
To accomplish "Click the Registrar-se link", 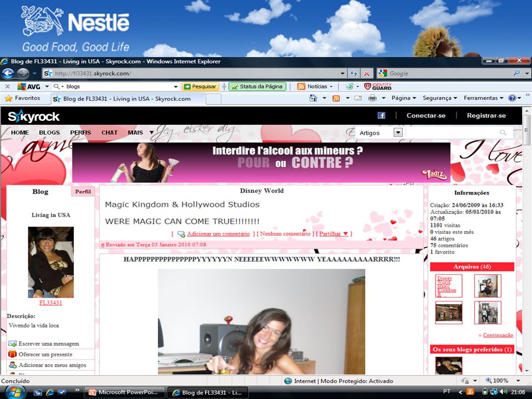I will 486,115.
